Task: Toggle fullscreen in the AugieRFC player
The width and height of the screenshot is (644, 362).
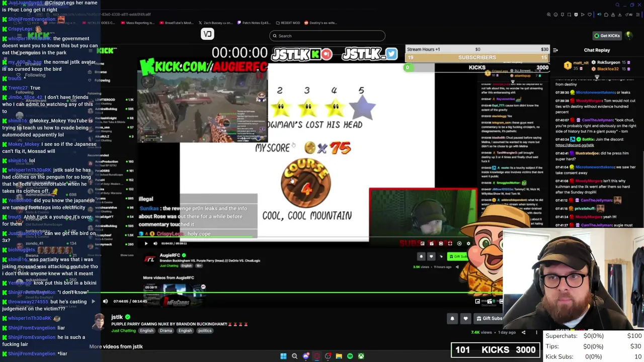Action: [x=450, y=243]
